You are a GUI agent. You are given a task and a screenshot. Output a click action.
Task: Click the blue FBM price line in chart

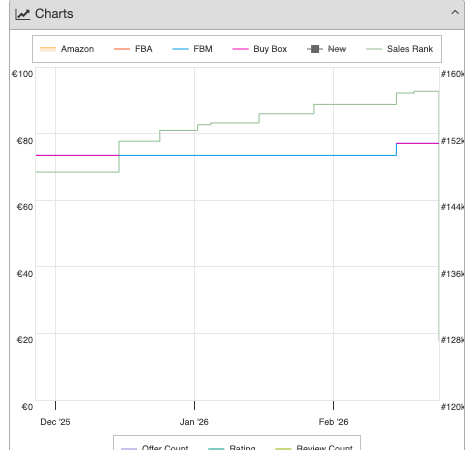(257, 155)
